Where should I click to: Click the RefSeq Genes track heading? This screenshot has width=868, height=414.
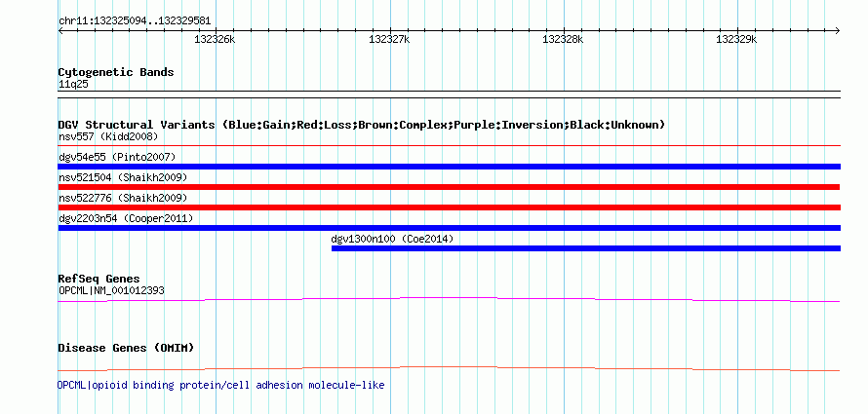pyautogui.click(x=99, y=279)
